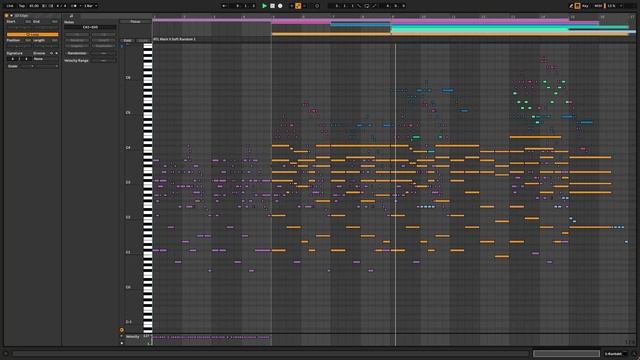The image size is (640, 360).
Task: Click the signature numerator field
Action: click(13, 59)
